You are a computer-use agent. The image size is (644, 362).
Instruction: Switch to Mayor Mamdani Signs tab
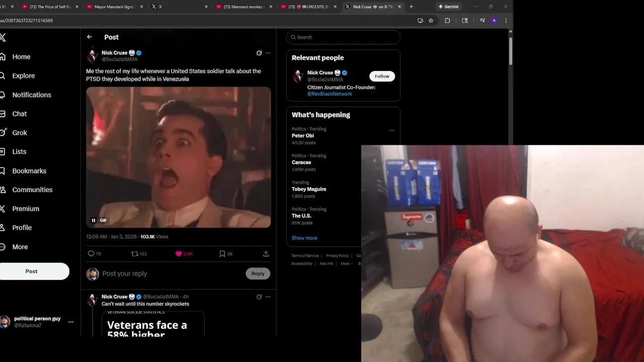(115, 7)
